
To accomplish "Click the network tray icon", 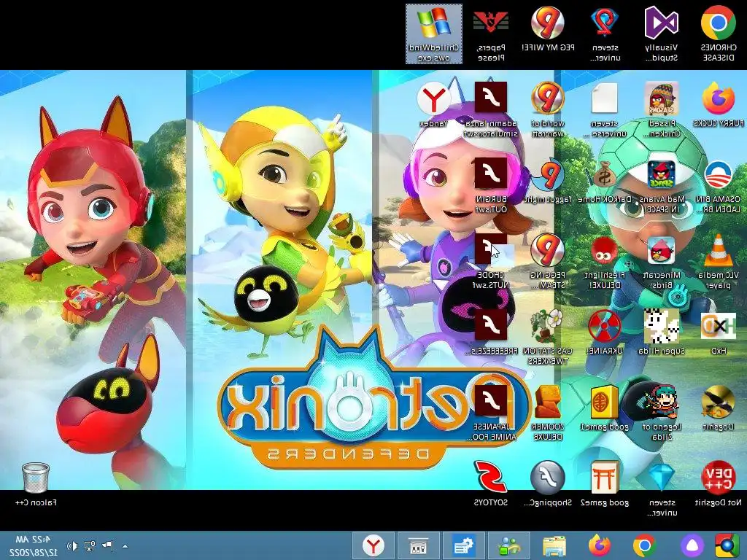I will pos(90,545).
